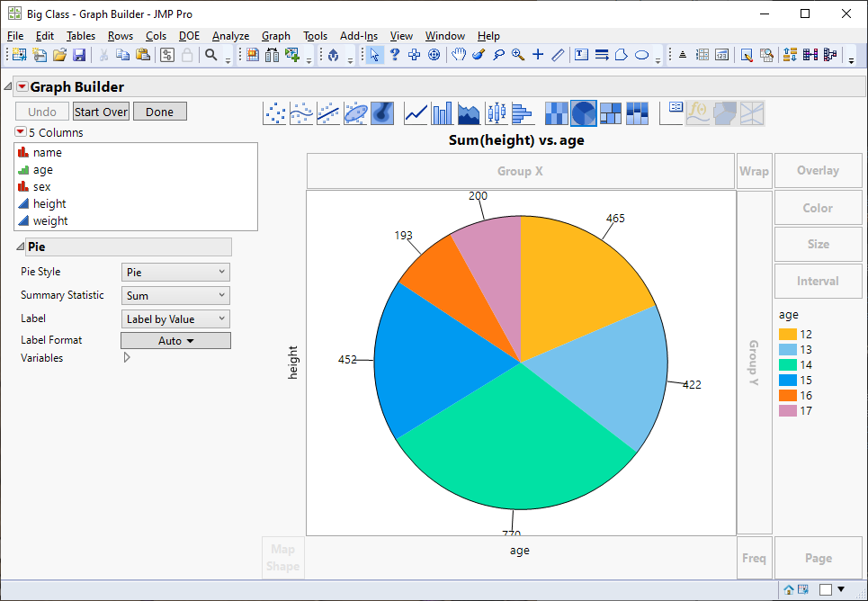Click the Done button
This screenshot has height=601, width=868.
click(159, 112)
